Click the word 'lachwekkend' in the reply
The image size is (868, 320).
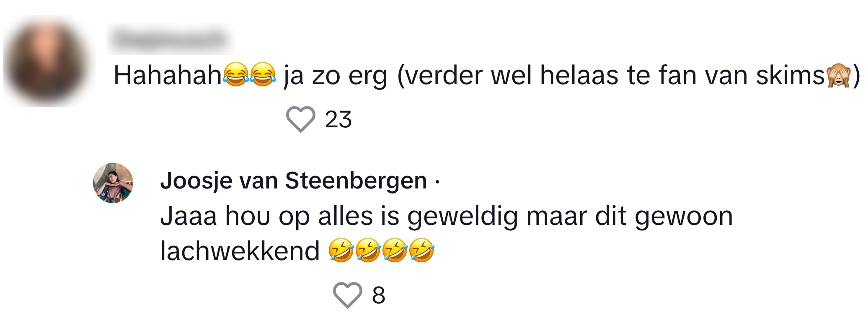(x=240, y=251)
